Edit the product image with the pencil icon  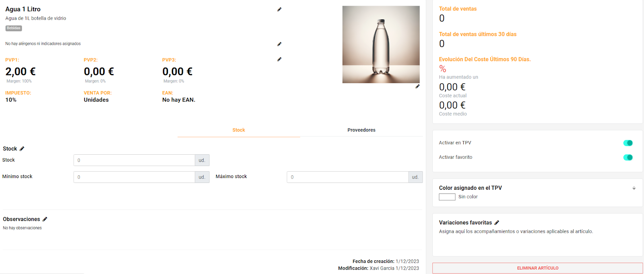point(417,86)
